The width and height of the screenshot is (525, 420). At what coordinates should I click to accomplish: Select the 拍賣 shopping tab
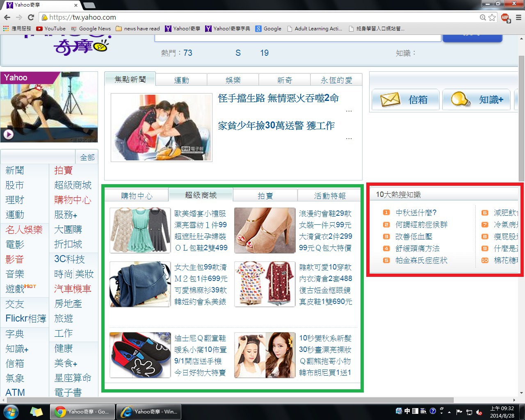[x=265, y=196]
